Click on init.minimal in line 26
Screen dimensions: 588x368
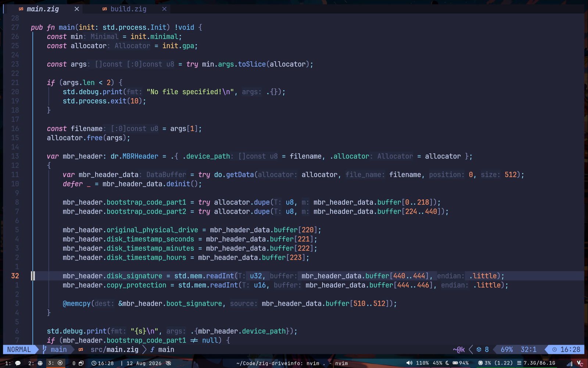pyautogui.click(x=154, y=36)
